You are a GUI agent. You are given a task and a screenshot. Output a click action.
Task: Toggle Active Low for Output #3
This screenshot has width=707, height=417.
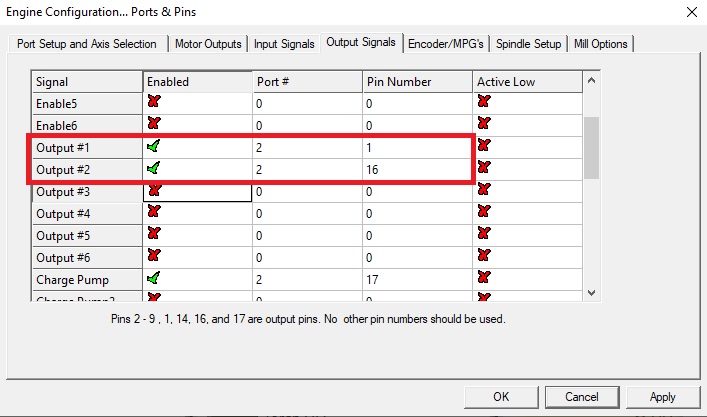click(x=484, y=189)
